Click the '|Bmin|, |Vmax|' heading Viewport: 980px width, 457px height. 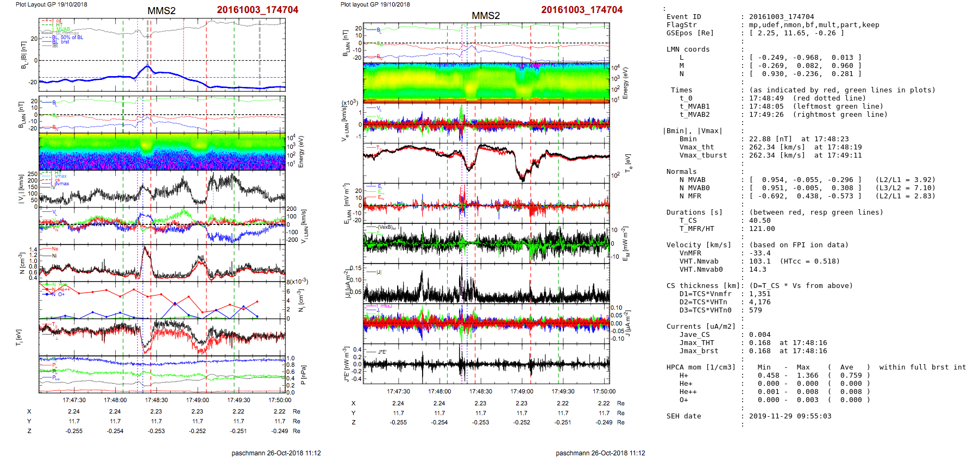[x=692, y=131]
